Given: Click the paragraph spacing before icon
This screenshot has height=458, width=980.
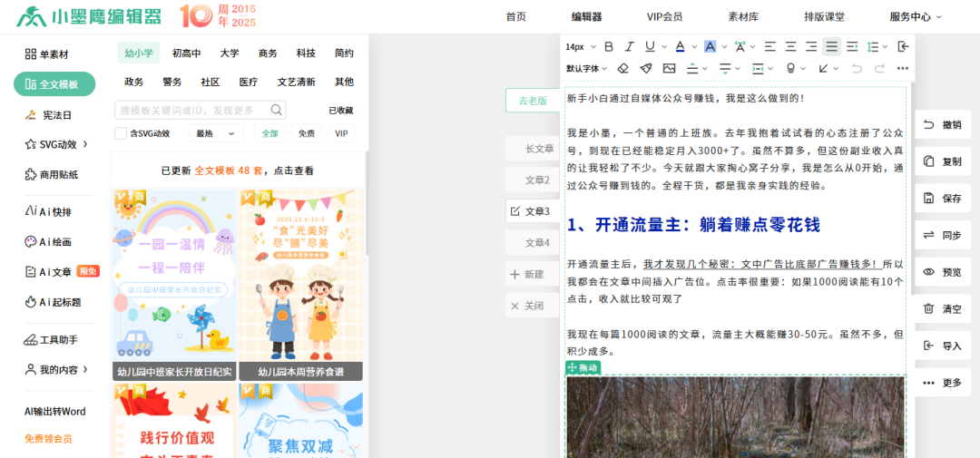Looking at the screenshot, I should 692,68.
